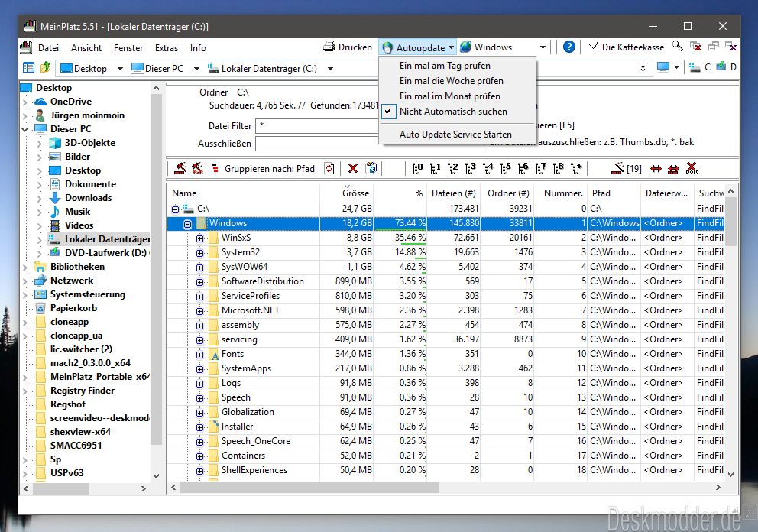
Task: Collapse the Windows folder row
Action: click(x=187, y=224)
